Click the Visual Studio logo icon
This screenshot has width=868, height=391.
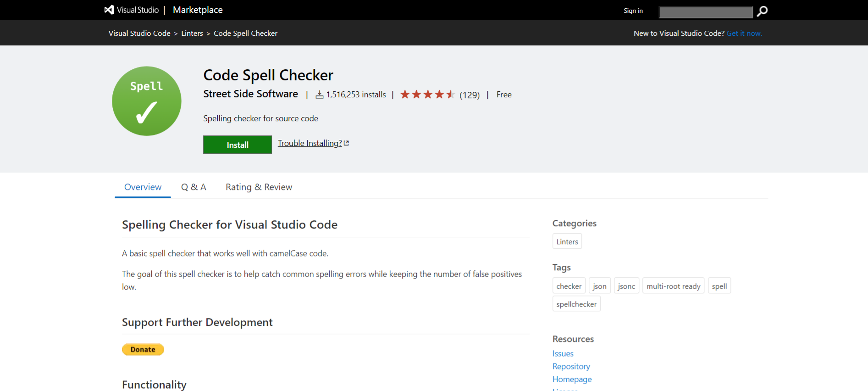tap(109, 10)
